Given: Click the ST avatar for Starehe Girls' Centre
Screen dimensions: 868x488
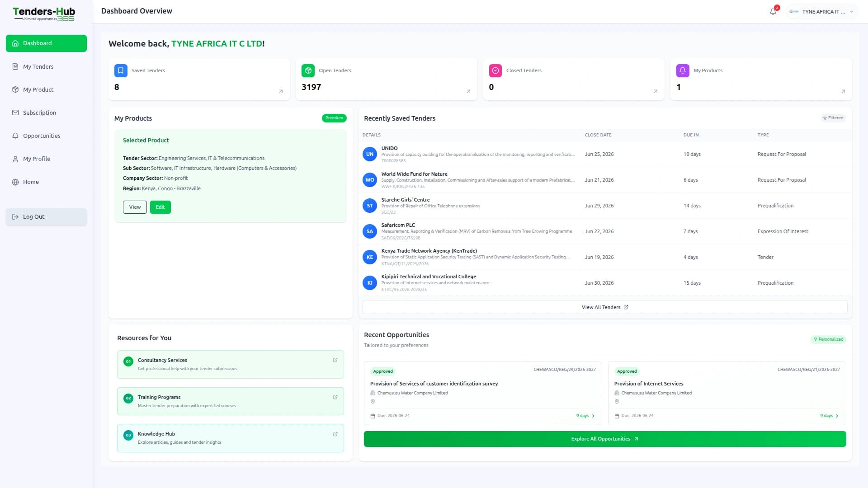Looking at the screenshot, I should [370, 206].
